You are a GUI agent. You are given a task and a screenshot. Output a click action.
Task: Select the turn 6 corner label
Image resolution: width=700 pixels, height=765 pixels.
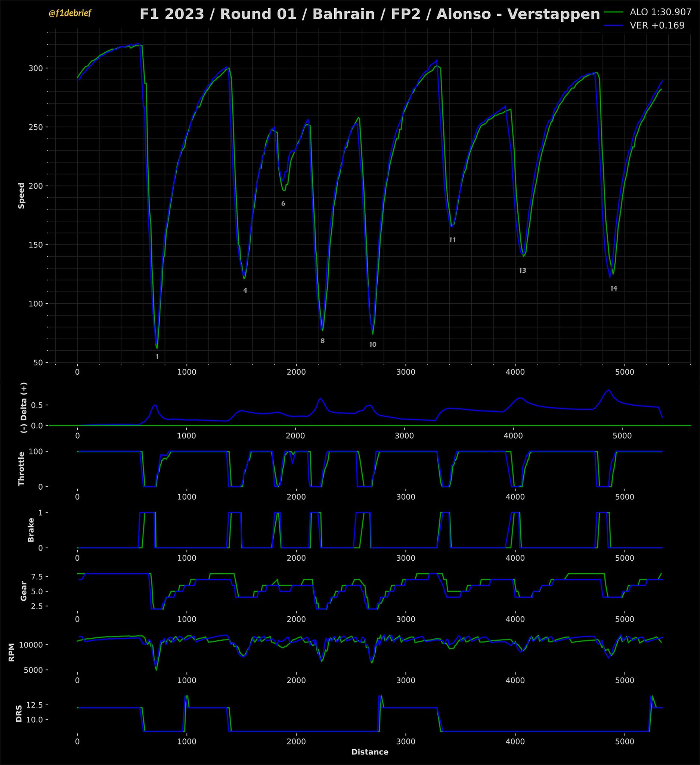tap(283, 204)
